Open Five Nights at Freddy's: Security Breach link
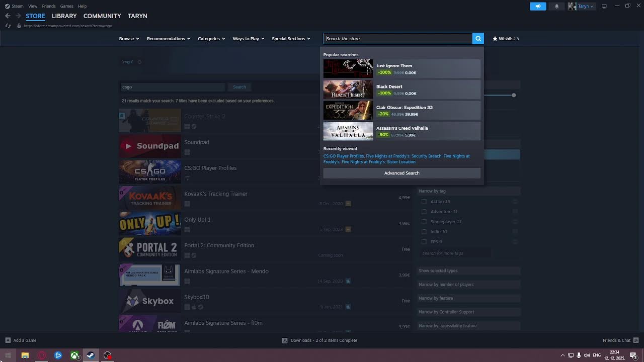Image resolution: width=644 pixels, height=362 pixels. tap(404, 156)
